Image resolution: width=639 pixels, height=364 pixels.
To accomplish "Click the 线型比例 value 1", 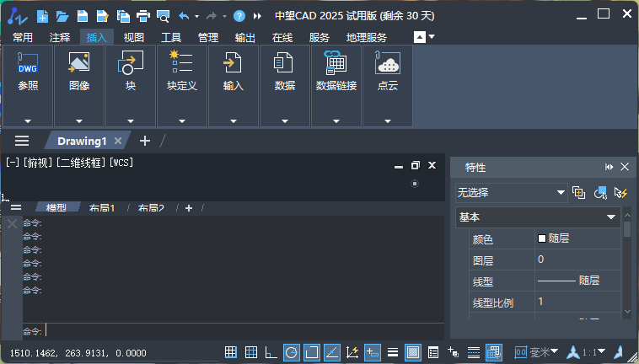I will [x=577, y=302].
